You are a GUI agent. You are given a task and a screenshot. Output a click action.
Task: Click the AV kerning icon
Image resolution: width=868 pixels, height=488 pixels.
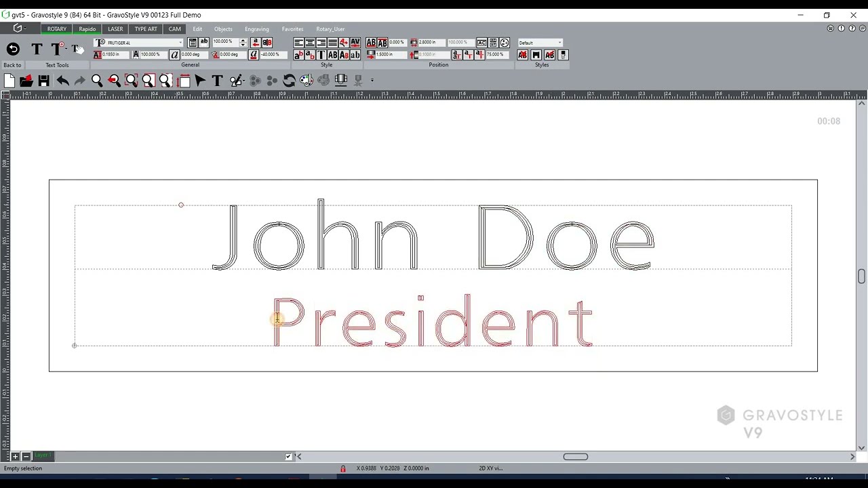(355, 43)
